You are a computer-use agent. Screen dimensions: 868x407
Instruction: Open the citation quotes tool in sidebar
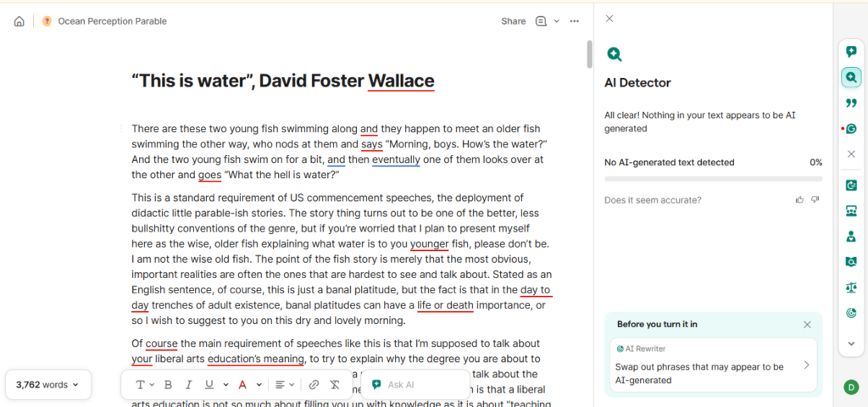851,103
